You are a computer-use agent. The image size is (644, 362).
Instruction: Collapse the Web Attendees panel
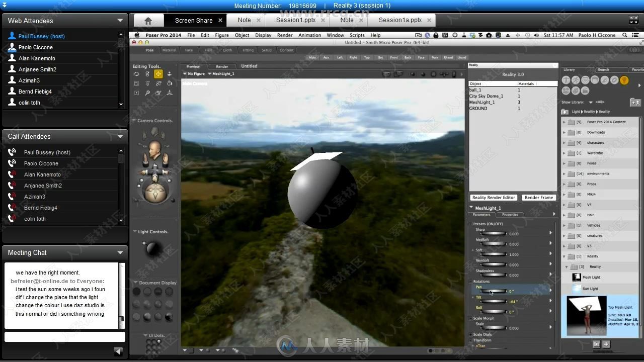[120, 21]
